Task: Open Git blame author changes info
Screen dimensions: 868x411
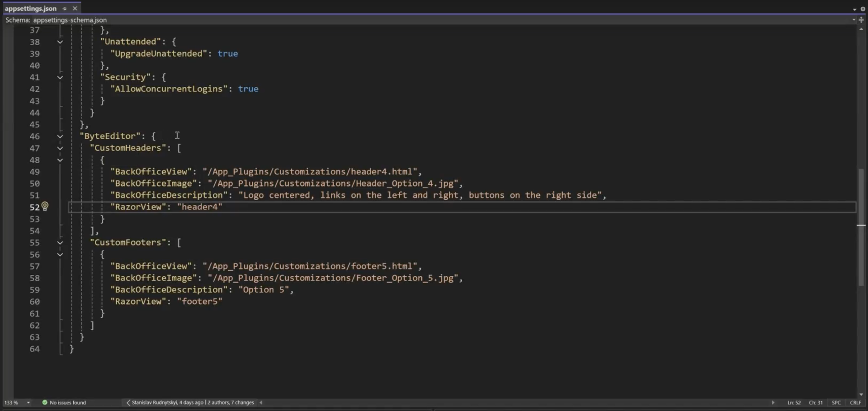Action: click(192, 402)
